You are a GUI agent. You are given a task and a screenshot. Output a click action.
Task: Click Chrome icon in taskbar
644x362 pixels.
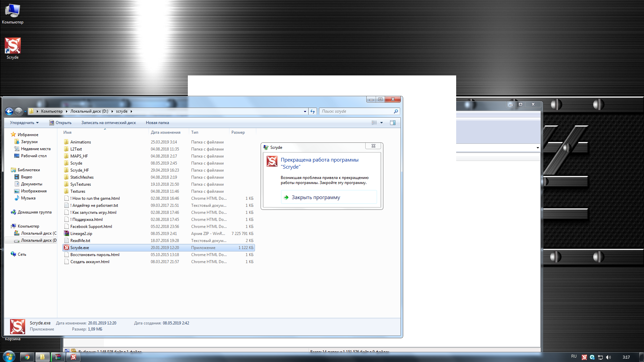27,357
